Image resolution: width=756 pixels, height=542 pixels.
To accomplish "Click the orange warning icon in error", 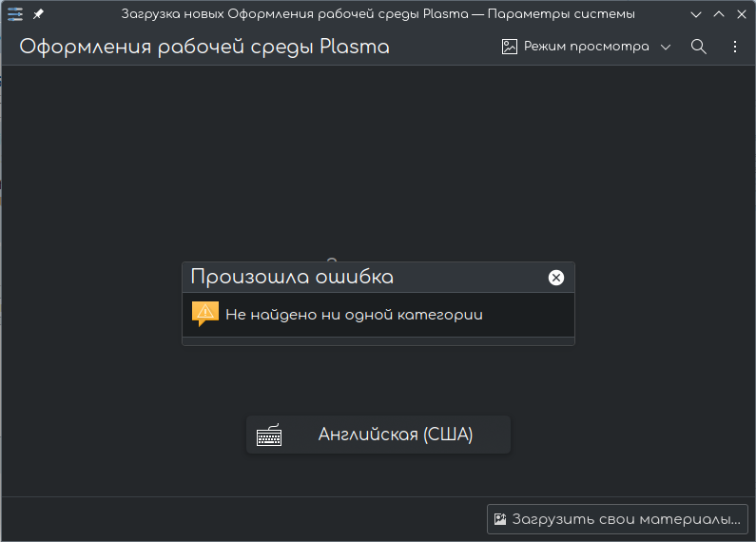I will [205, 314].
